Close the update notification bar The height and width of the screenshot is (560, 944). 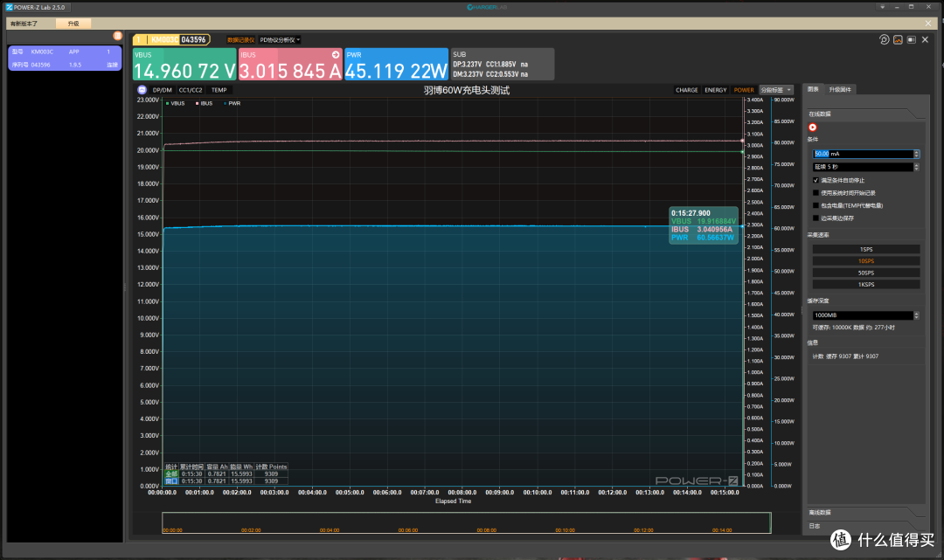click(x=927, y=24)
